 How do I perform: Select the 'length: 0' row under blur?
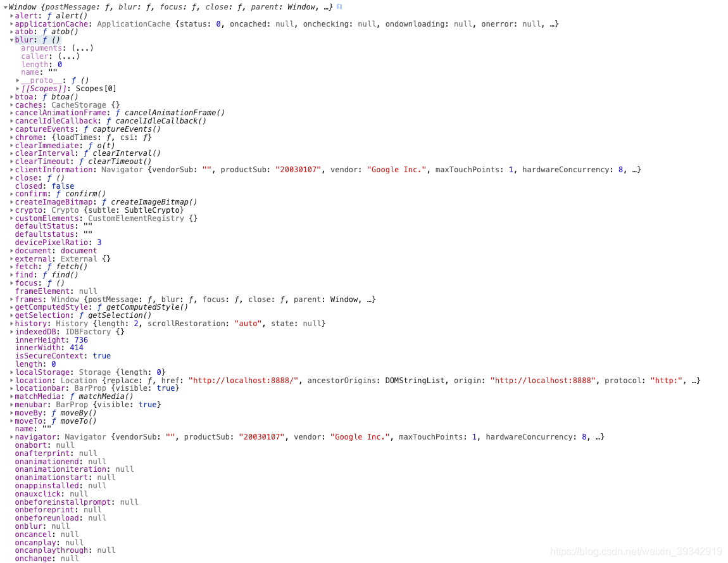(42, 65)
